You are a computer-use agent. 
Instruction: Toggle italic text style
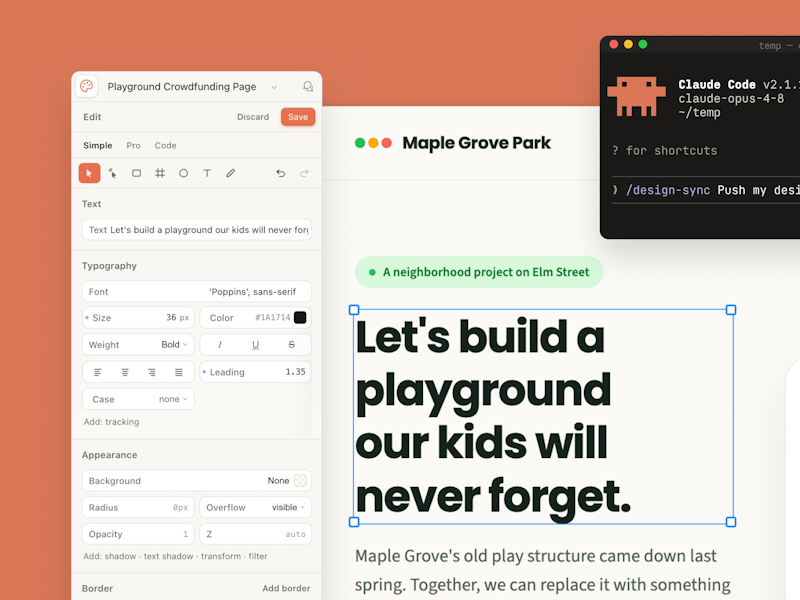[x=220, y=345]
